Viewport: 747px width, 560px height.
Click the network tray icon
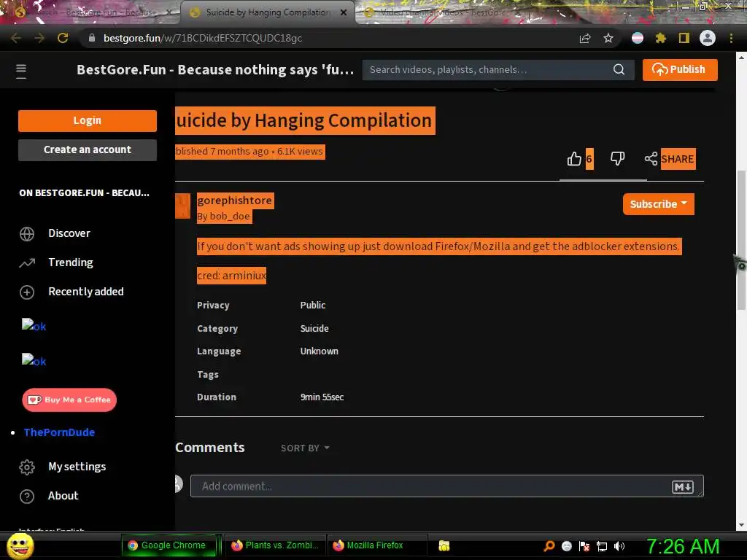pos(602,546)
